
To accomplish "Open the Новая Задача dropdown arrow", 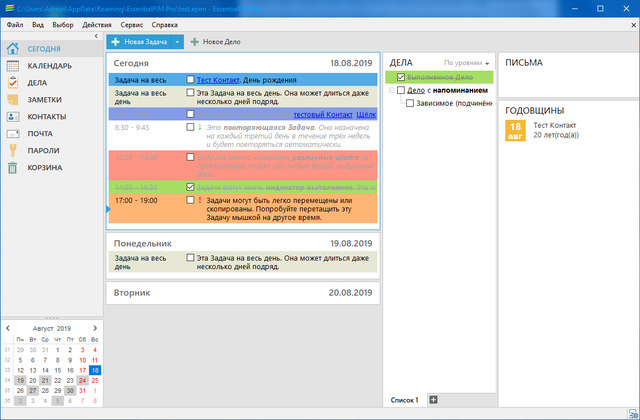I will [x=176, y=42].
